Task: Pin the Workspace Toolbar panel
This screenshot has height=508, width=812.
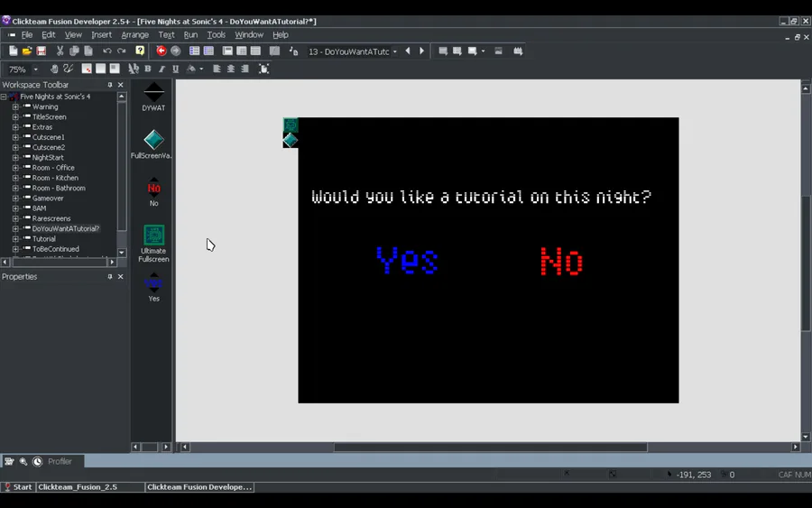Action: click(x=110, y=85)
